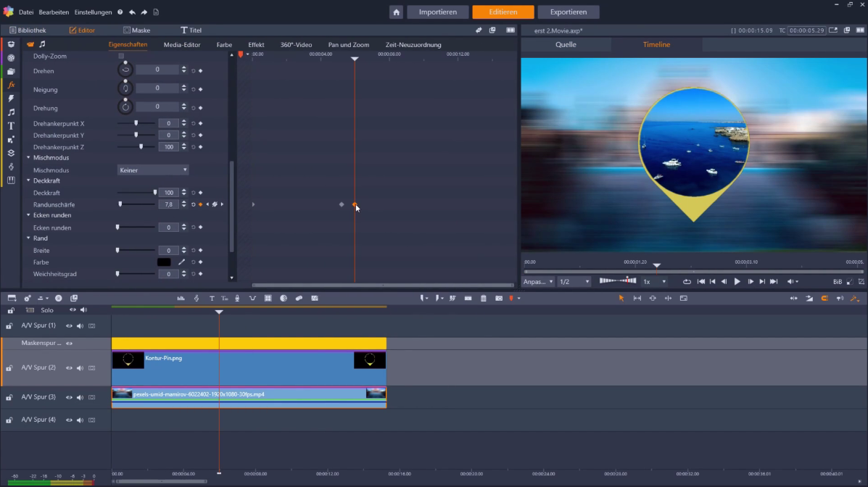Hide A/V Spur (1) with its eye toggle
Image resolution: width=868 pixels, height=487 pixels.
coord(69,325)
